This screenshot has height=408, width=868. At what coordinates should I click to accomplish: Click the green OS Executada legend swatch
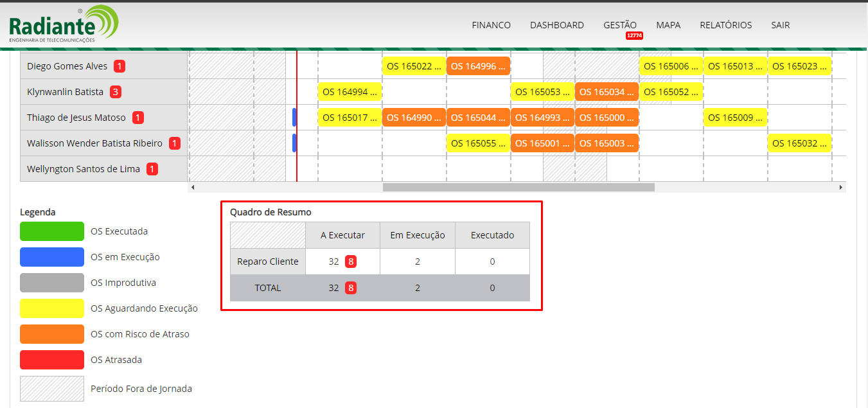[52, 231]
